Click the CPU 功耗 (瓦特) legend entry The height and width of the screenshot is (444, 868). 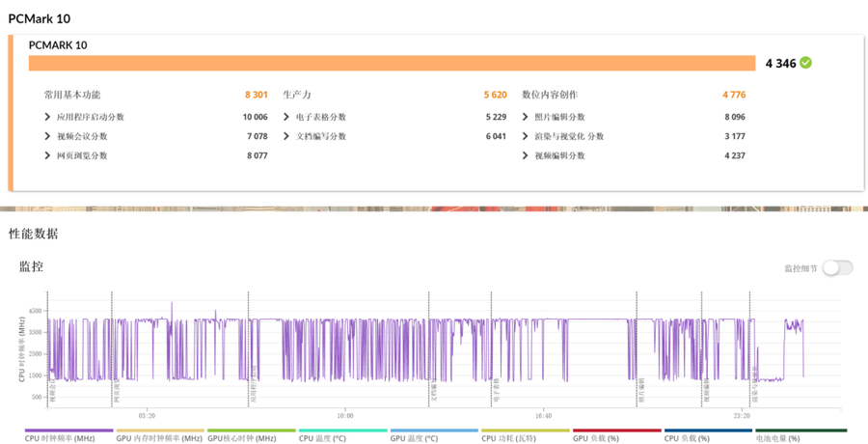coord(525,438)
